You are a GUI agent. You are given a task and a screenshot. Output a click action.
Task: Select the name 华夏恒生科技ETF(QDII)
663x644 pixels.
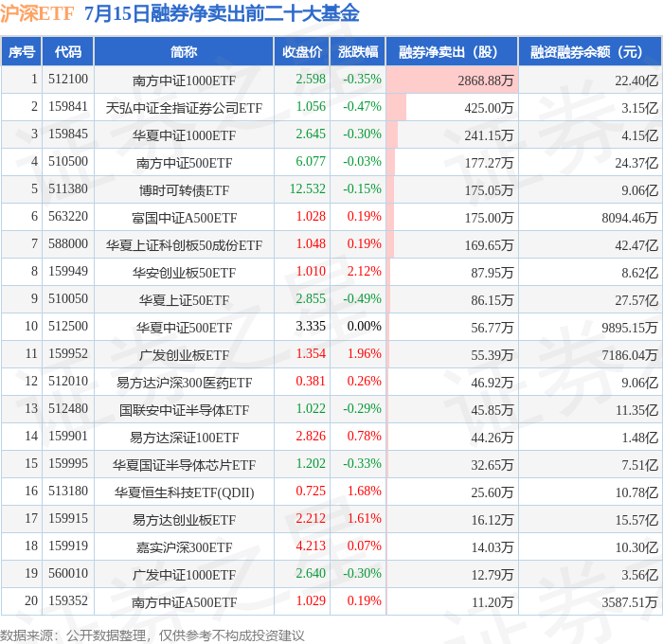tap(184, 492)
